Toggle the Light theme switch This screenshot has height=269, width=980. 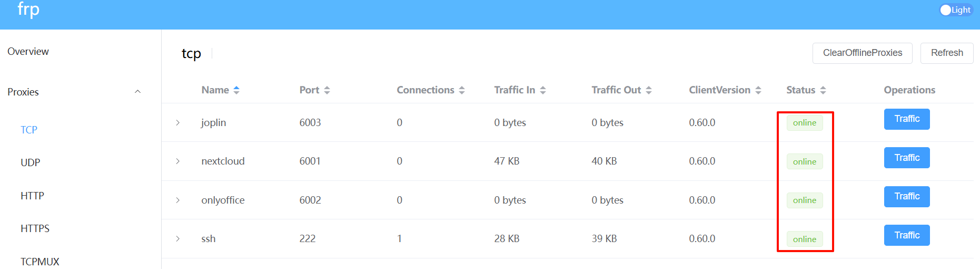coord(956,10)
